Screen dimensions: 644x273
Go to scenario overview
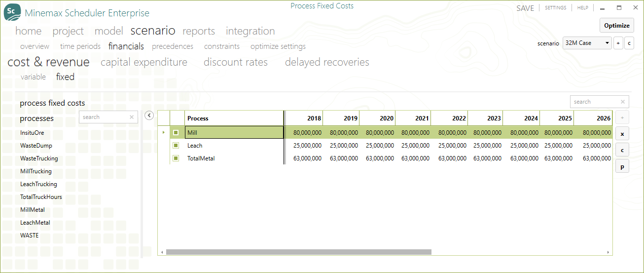tap(35, 46)
